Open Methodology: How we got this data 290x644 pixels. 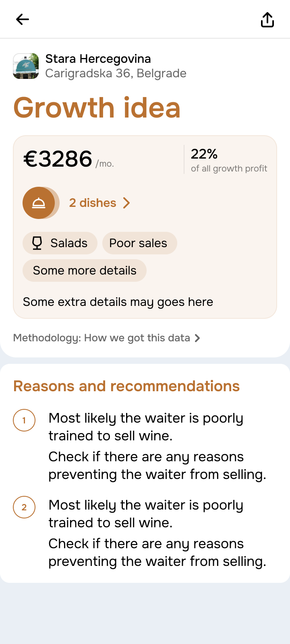(x=101, y=338)
